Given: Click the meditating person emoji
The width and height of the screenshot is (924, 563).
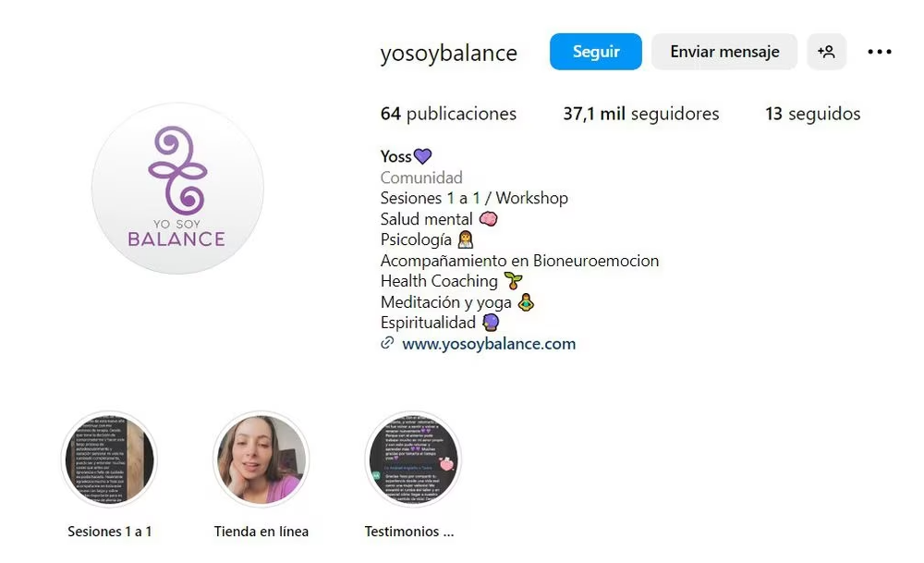Looking at the screenshot, I should [x=526, y=302].
